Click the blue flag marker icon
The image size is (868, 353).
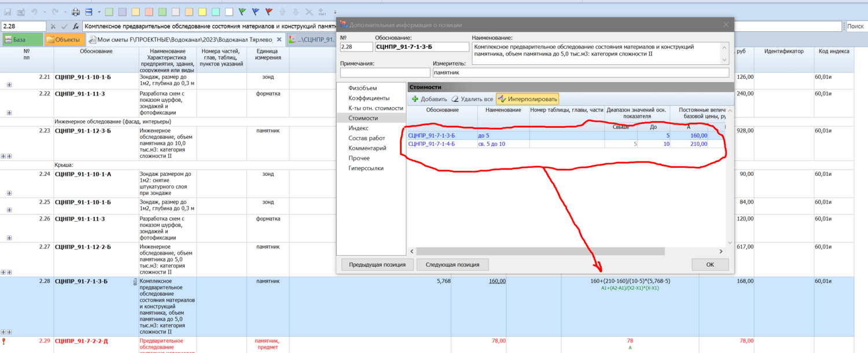click(x=255, y=12)
